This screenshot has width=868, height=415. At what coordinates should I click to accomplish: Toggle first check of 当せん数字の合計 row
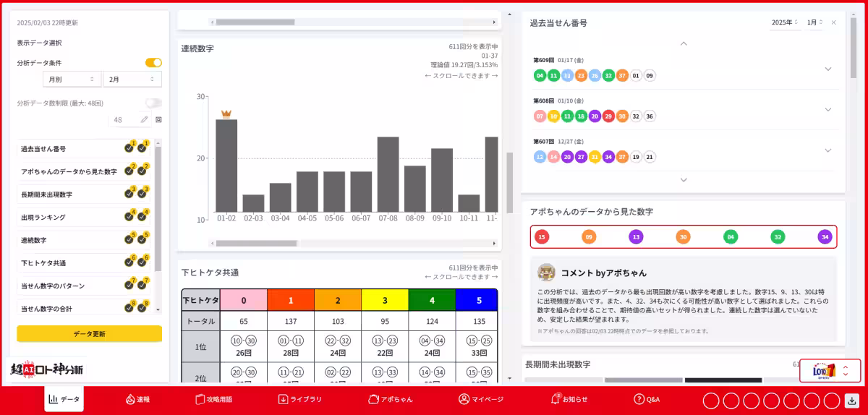(x=129, y=307)
